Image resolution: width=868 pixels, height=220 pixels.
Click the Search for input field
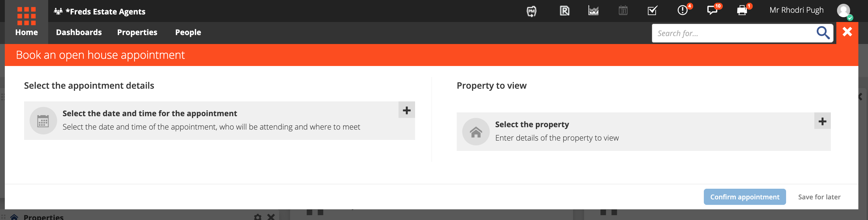[733, 33]
